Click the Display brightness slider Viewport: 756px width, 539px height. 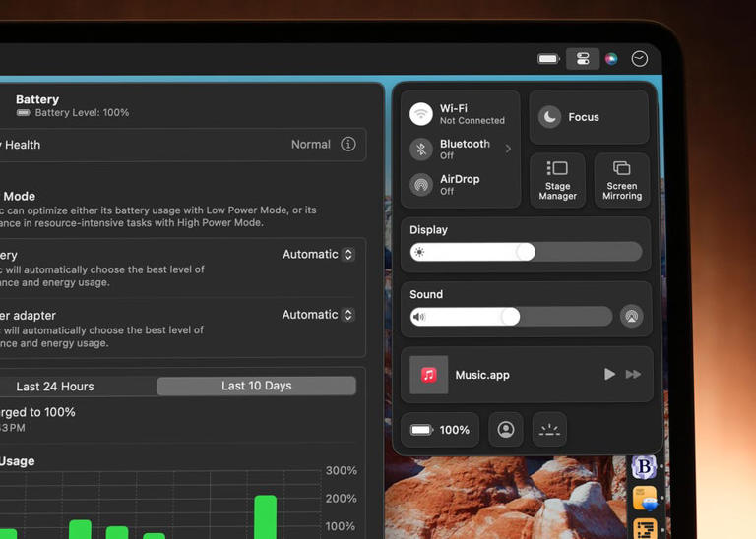526,252
